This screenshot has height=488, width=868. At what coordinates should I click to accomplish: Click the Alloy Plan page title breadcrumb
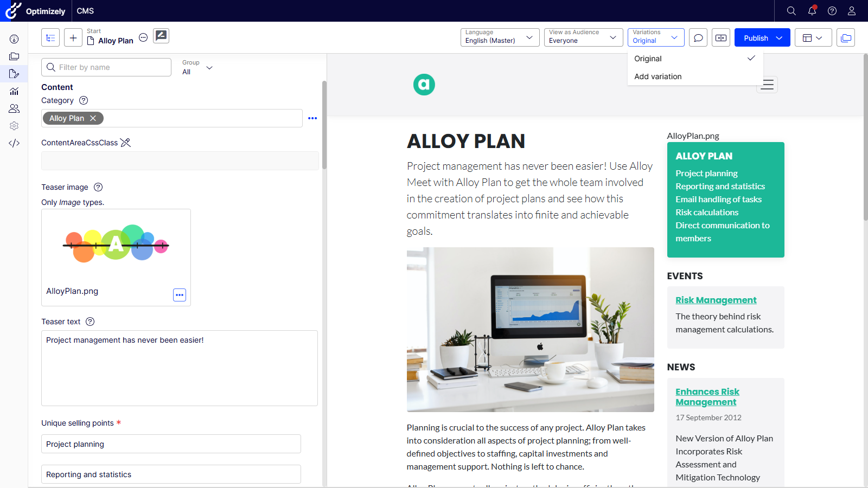point(116,41)
